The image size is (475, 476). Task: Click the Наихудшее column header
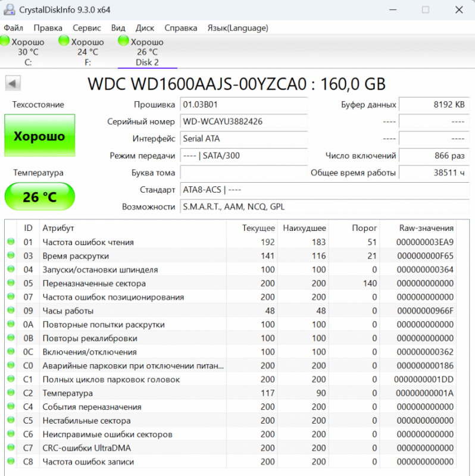click(303, 228)
